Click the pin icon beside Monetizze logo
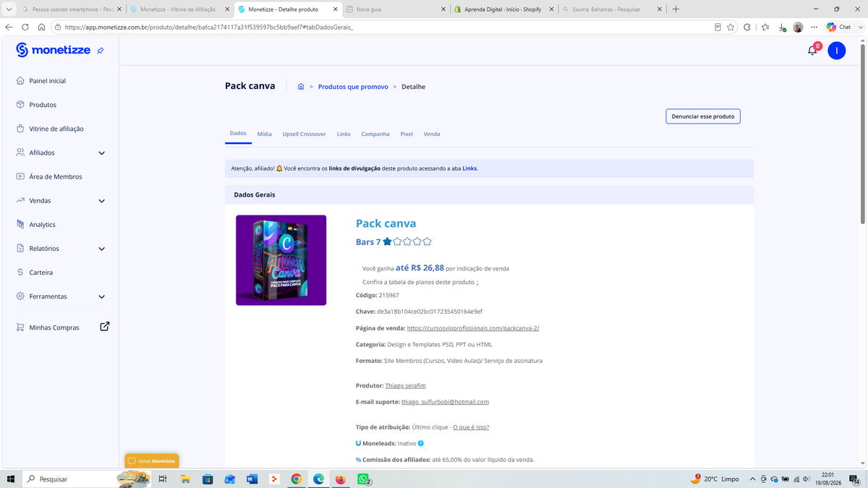The image size is (868, 488). coord(101,51)
